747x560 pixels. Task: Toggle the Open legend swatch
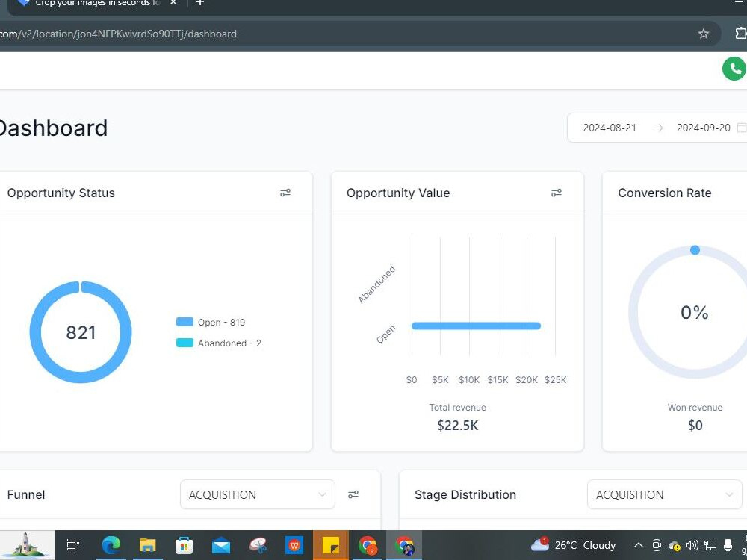point(185,322)
